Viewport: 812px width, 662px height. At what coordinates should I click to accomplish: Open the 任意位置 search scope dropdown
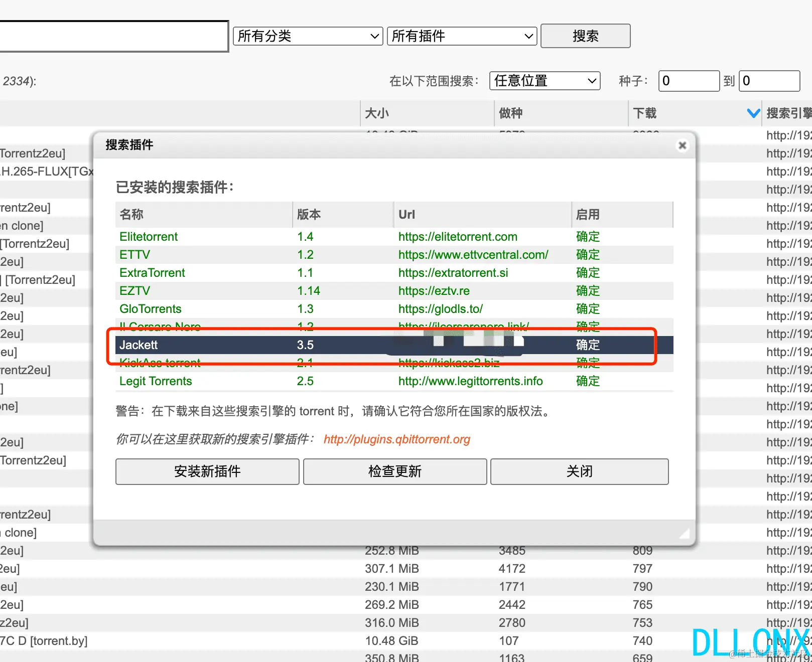[x=545, y=81]
